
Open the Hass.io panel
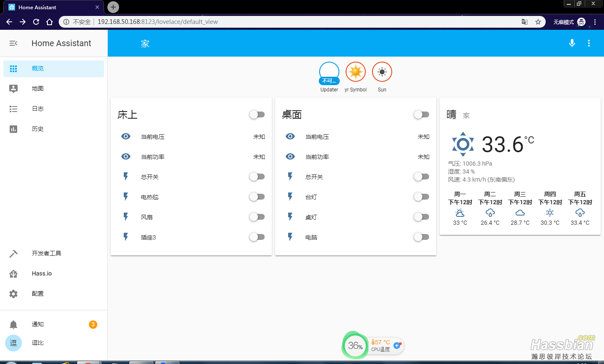pyautogui.click(x=54, y=273)
